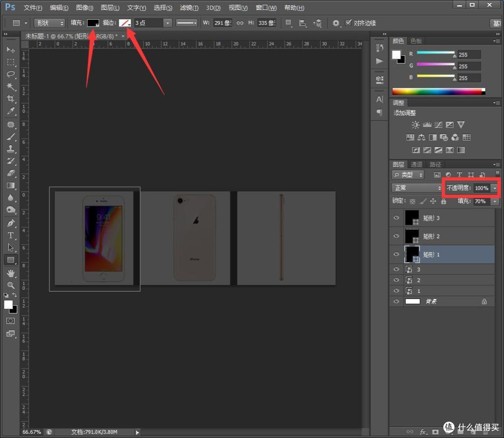
Task: Select the Magic Wand tool
Action: (11, 86)
